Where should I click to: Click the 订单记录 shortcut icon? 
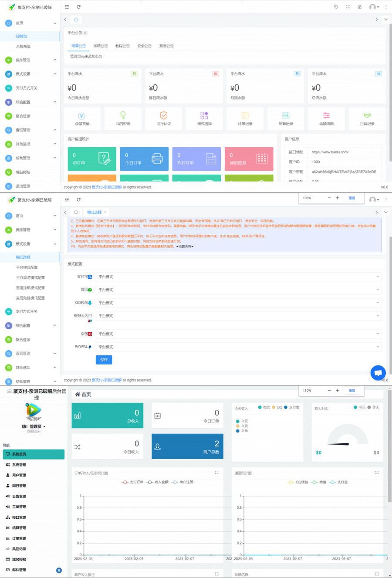click(x=245, y=116)
